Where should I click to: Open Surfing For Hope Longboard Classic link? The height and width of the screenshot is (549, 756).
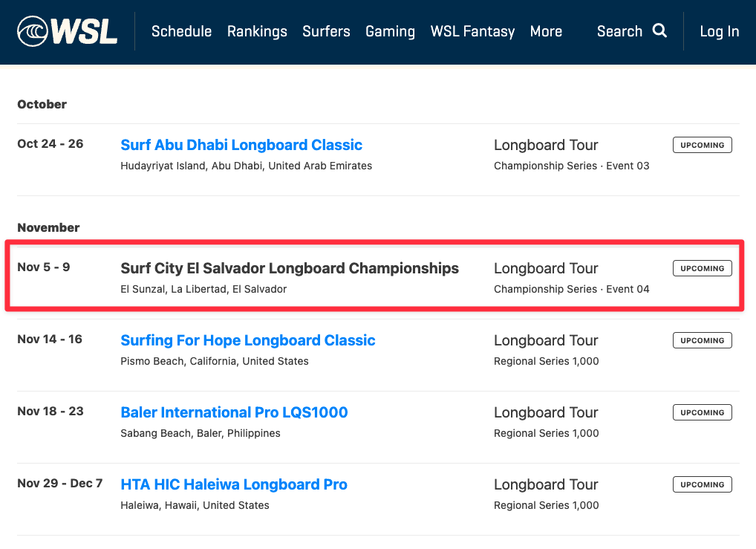[x=248, y=340]
